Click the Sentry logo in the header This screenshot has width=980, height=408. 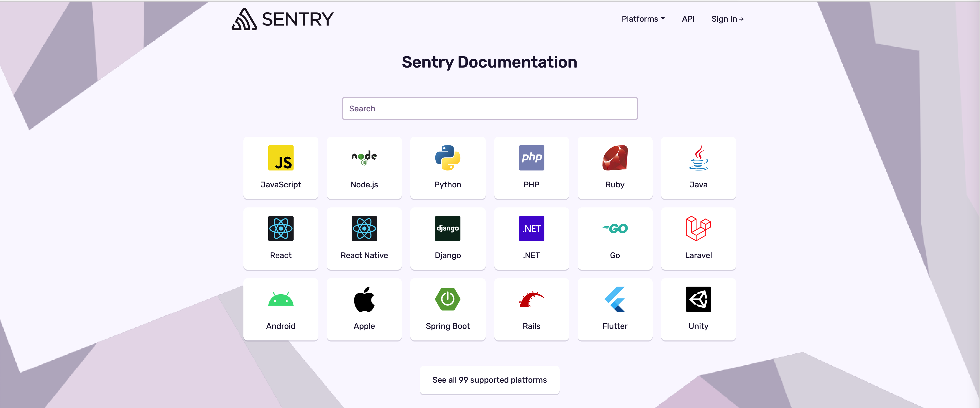[x=282, y=19]
